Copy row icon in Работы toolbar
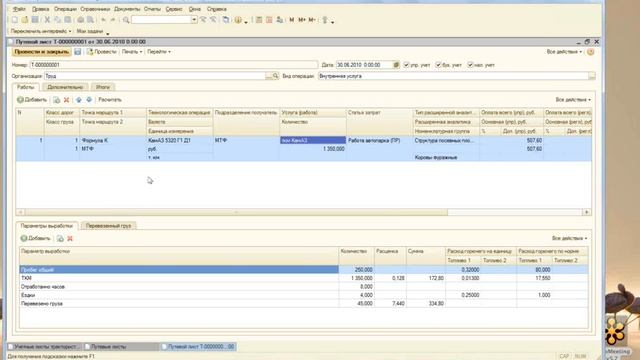This screenshot has height=360, width=640. click(x=56, y=100)
